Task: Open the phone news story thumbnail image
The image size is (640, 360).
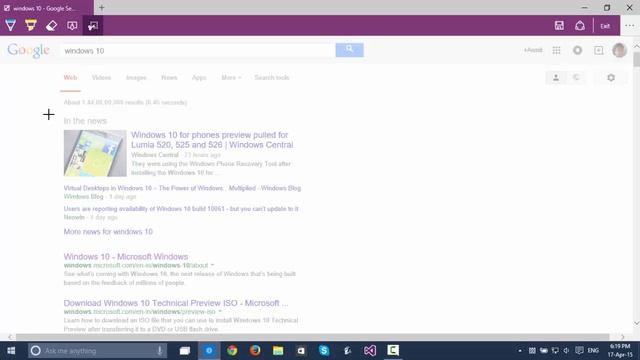Action: (95, 153)
